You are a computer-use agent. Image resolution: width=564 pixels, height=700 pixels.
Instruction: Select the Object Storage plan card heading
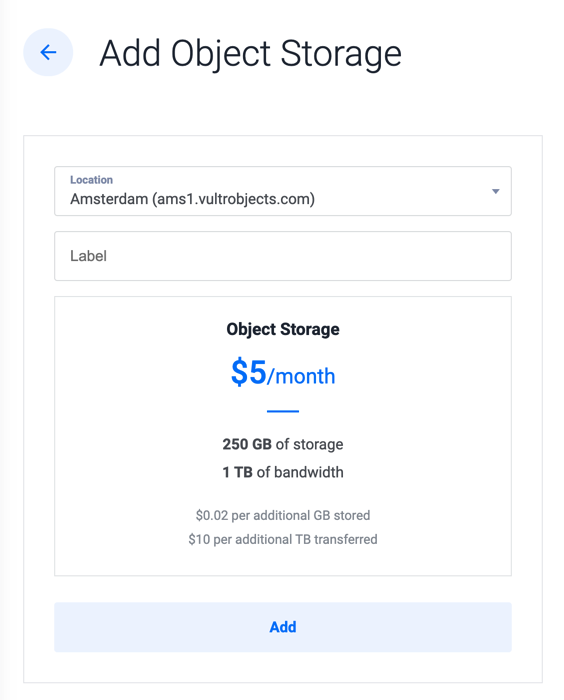pyautogui.click(x=283, y=329)
